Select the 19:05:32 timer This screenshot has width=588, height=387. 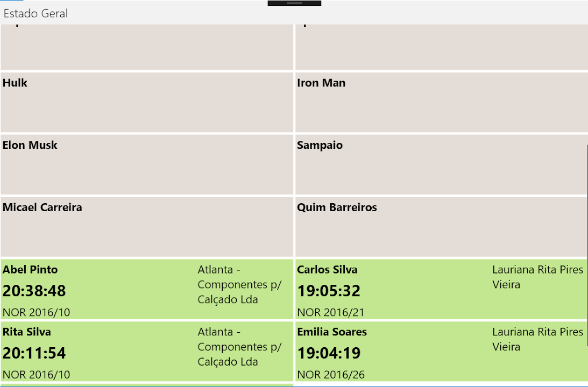tap(329, 291)
